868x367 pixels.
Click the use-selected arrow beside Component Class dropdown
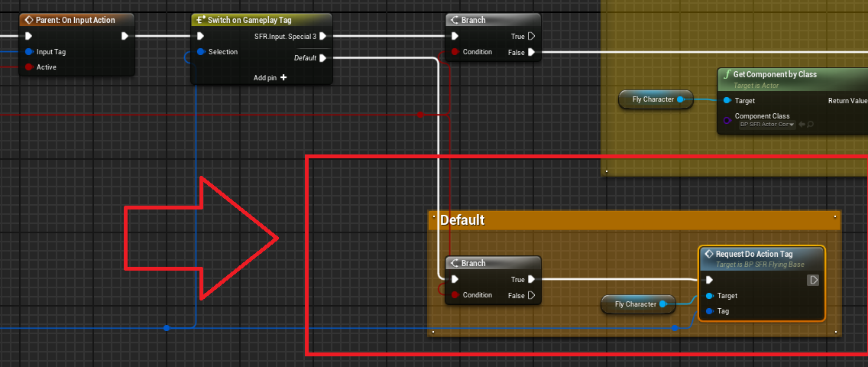tap(802, 125)
